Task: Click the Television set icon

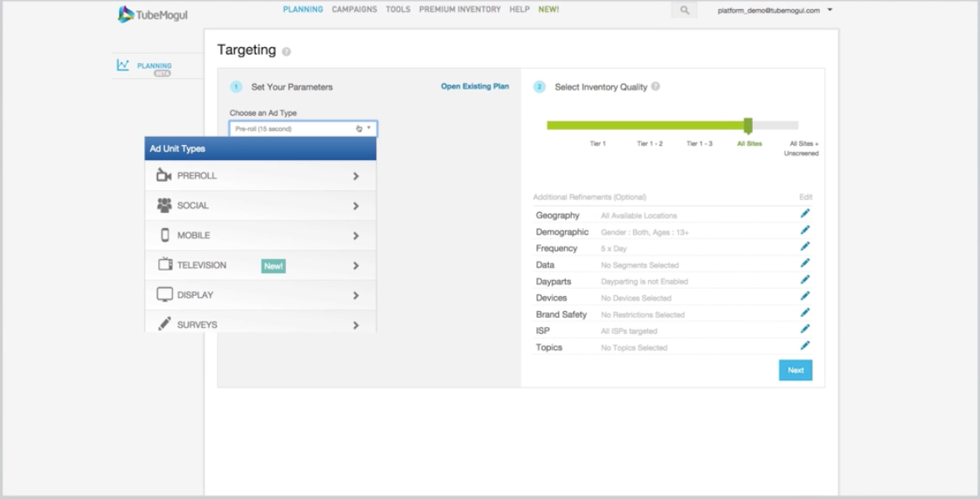Action: click(165, 264)
